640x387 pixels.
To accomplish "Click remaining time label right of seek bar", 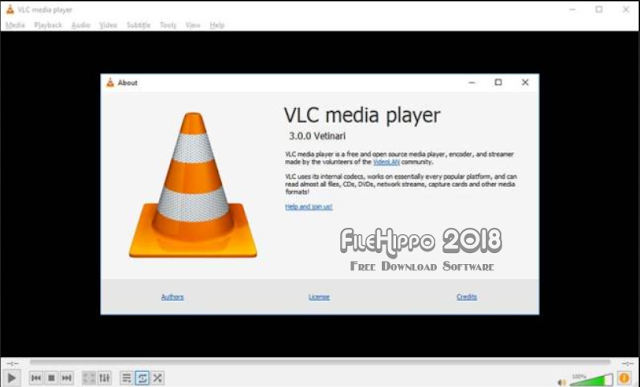I will point(627,363).
